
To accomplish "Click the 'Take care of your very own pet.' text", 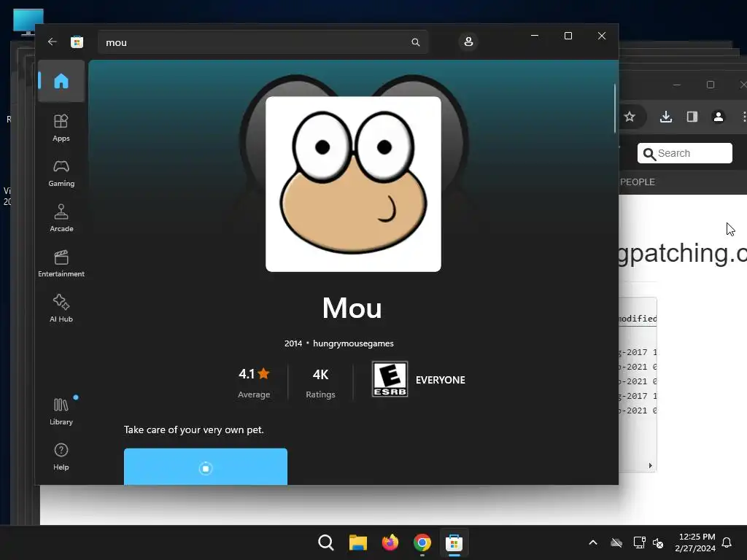I will (193, 429).
